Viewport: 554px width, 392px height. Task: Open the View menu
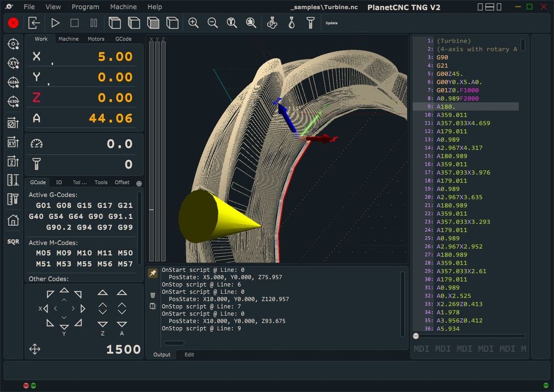click(53, 7)
